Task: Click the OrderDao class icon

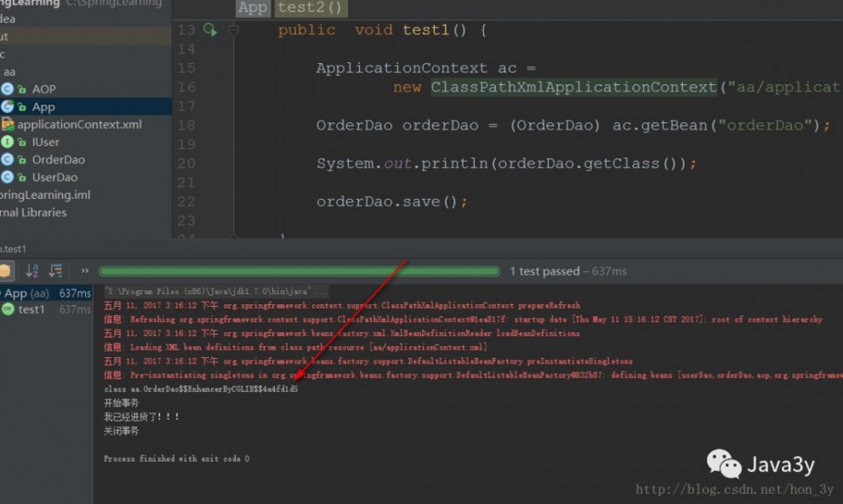Action: pos(7,159)
